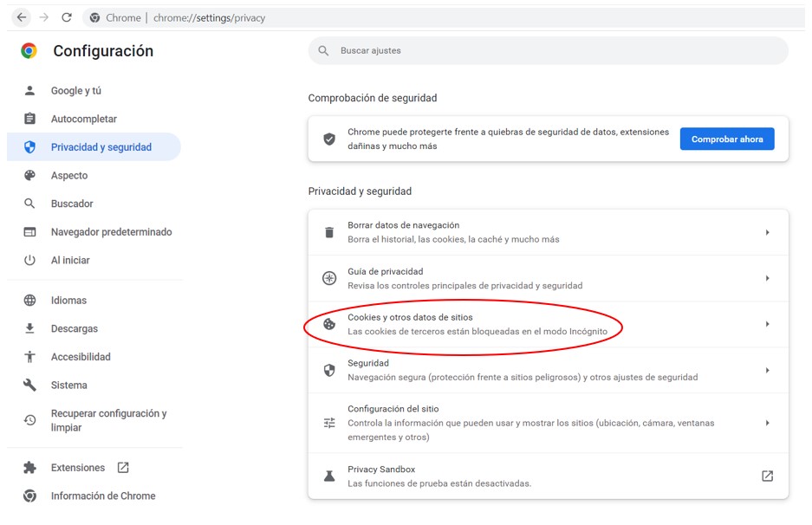Click the Configuración page title
This screenshot has height=525, width=812.
click(103, 51)
